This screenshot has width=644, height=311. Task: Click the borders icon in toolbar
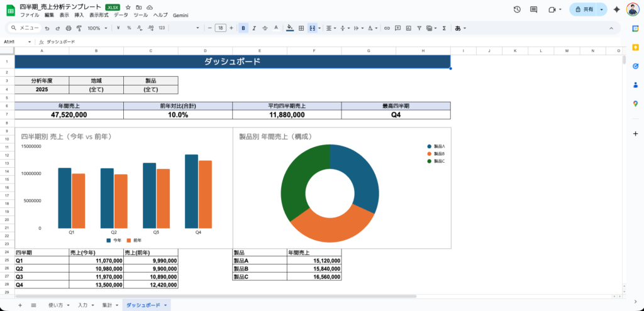301,28
